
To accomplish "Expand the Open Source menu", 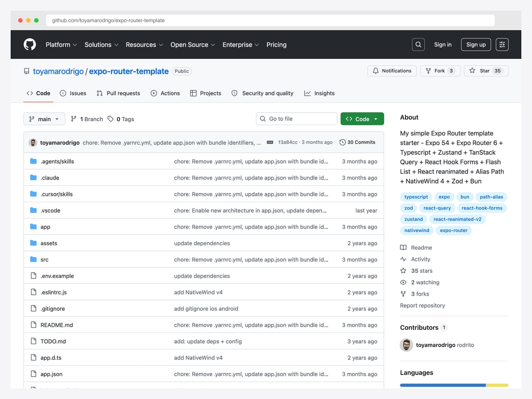I will [193, 45].
